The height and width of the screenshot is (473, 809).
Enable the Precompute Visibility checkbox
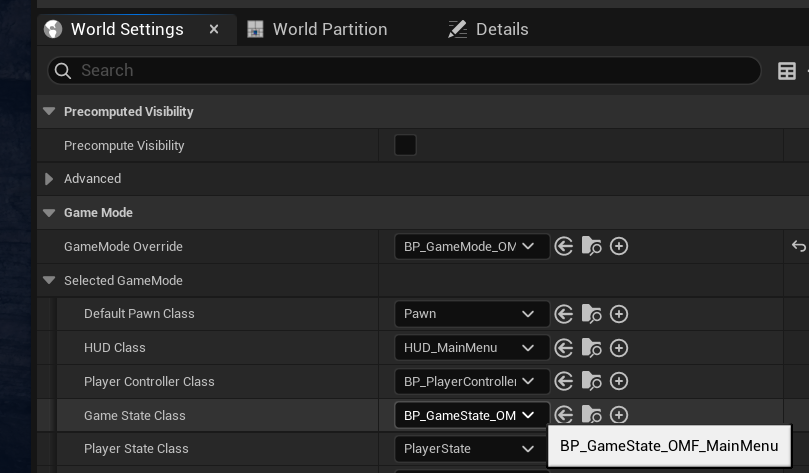[x=405, y=145]
